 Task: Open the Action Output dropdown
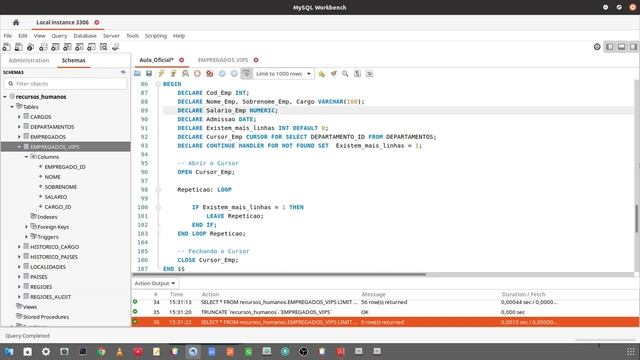[x=155, y=283]
